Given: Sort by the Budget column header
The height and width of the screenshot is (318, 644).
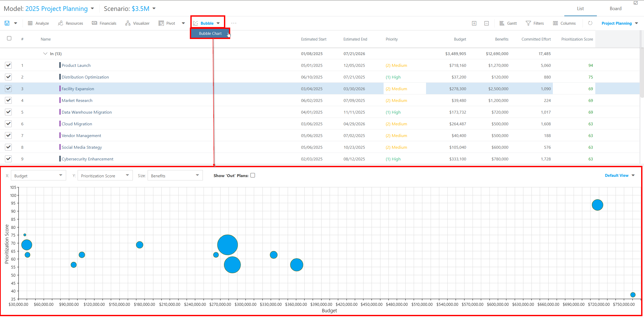Looking at the screenshot, I should click(460, 39).
